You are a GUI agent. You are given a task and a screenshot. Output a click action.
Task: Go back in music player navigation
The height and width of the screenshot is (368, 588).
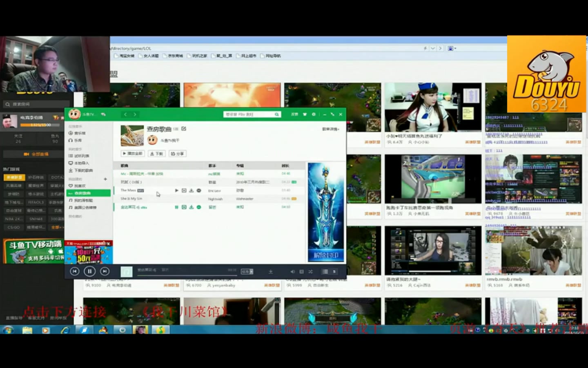click(125, 114)
